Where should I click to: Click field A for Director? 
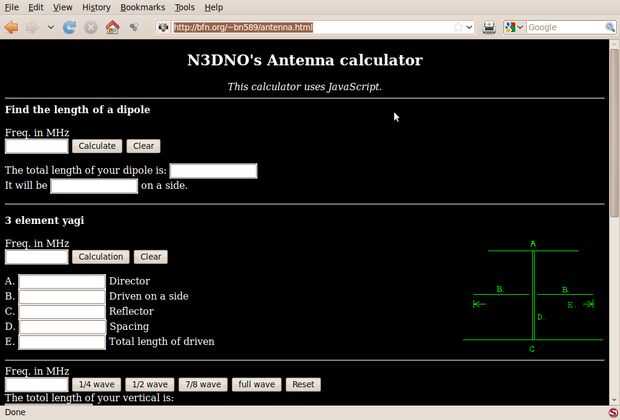[62, 282]
